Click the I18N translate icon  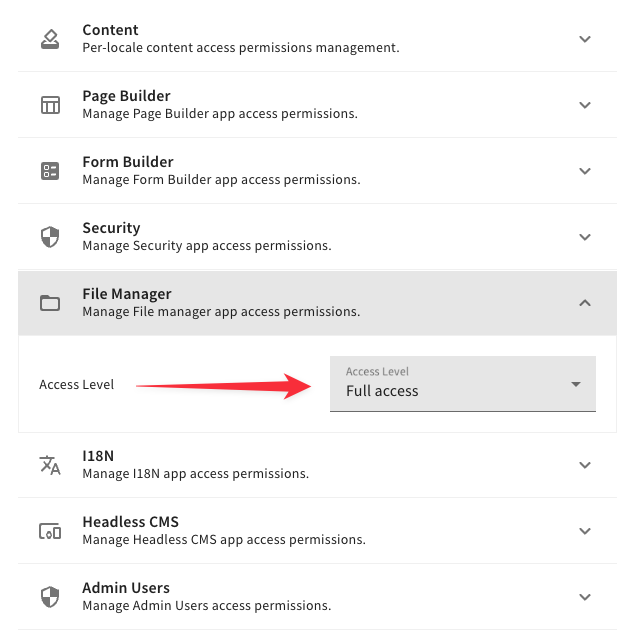click(50, 465)
